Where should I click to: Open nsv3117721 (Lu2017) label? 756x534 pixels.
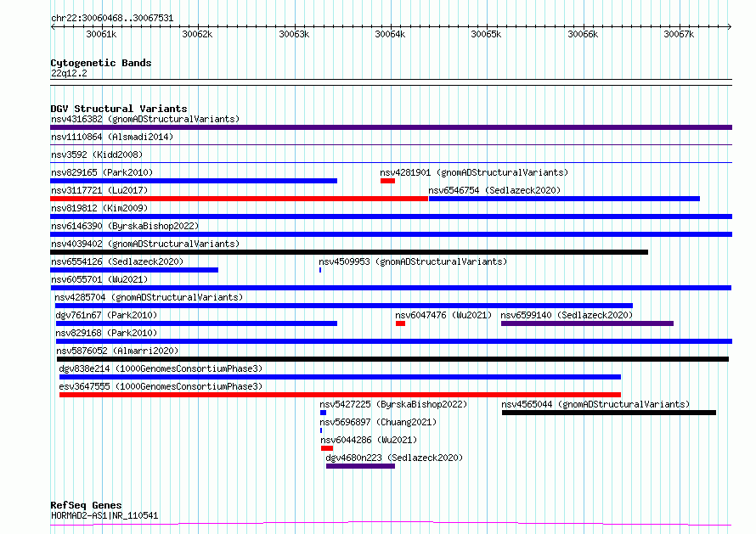(x=99, y=190)
